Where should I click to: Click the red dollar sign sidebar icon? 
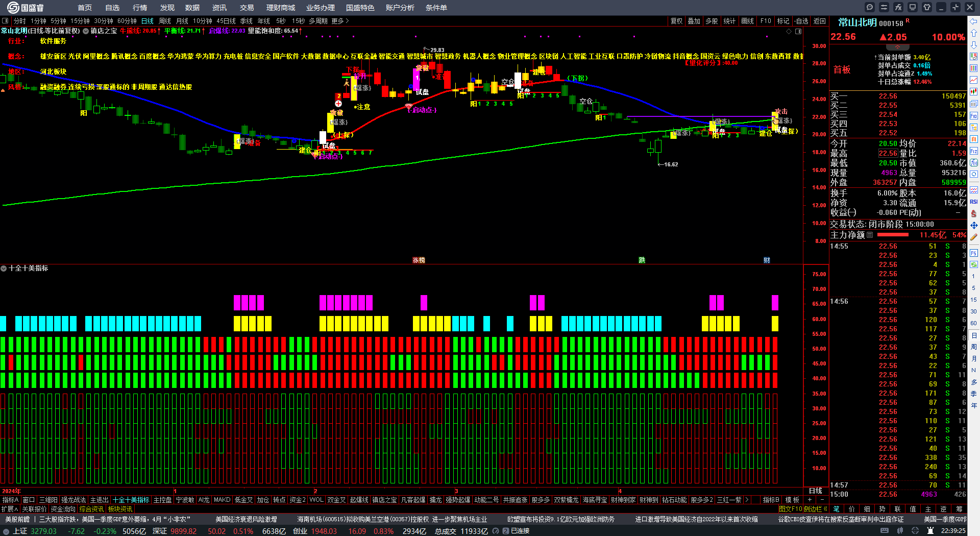(974, 213)
